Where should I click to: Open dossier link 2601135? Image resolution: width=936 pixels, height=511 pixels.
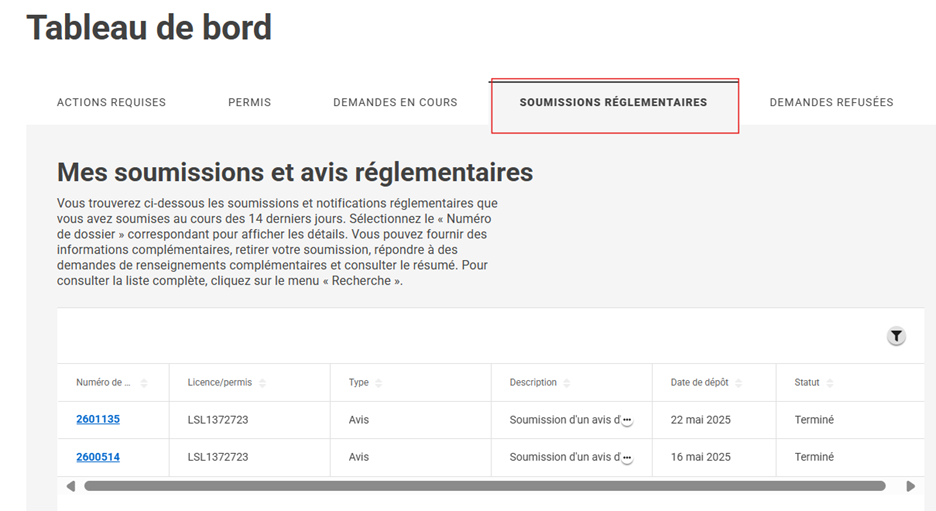98,419
